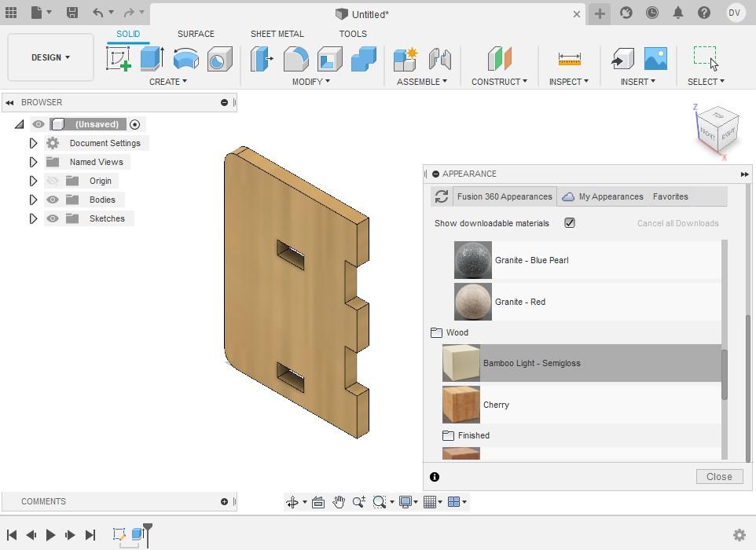Undo the last action
The width and height of the screenshot is (756, 550).
(98, 13)
